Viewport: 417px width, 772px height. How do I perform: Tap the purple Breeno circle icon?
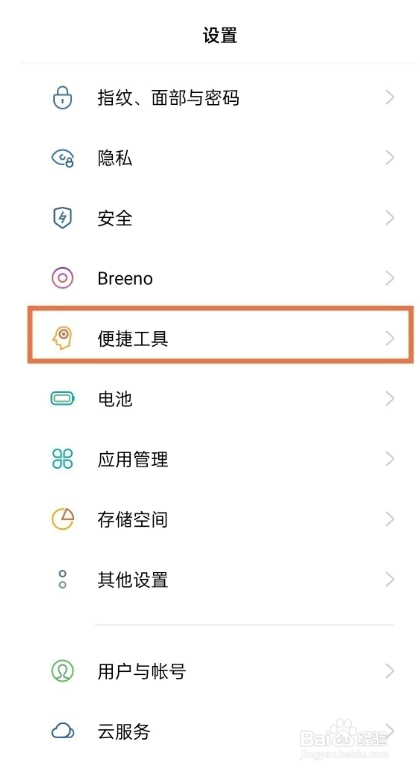tap(63, 278)
